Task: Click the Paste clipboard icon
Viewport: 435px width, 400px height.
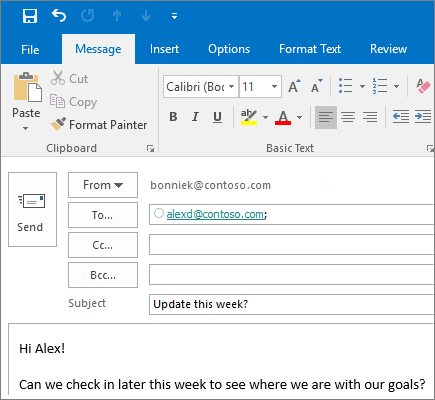Action: coord(28,87)
